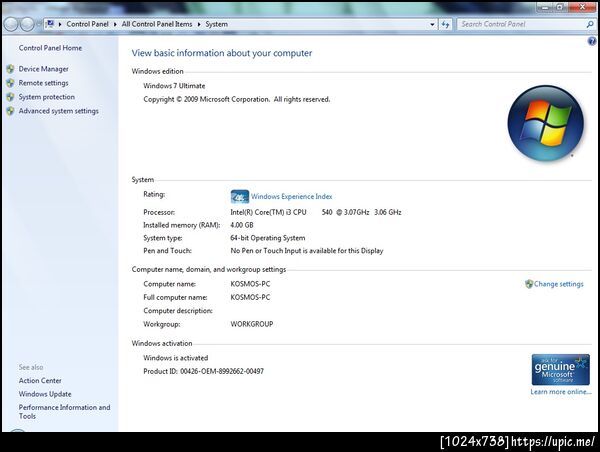Open System protection link
Viewport: 600px width, 452px height.
(x=47, y=97)
